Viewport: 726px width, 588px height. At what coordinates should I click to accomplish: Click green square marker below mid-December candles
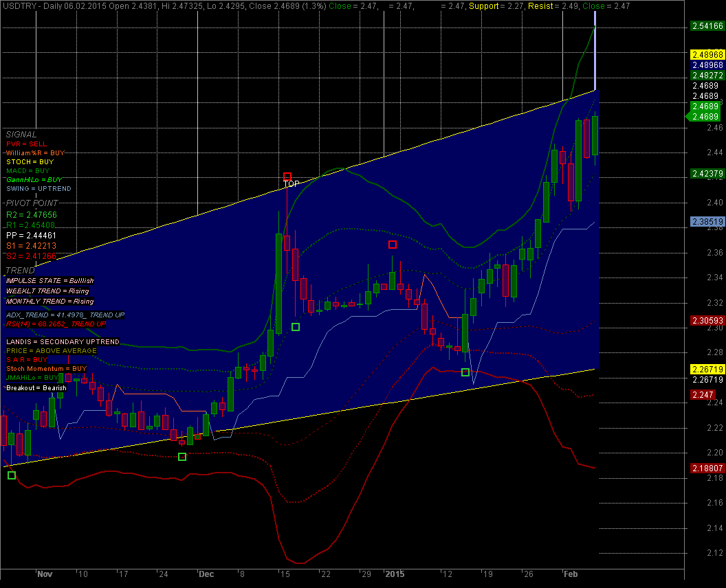[x=296, y=327]
